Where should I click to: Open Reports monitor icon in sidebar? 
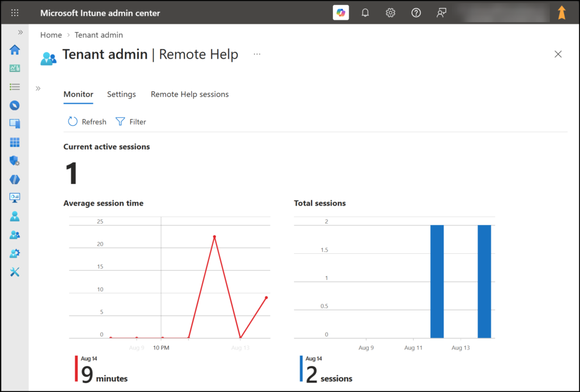[15, 198]
